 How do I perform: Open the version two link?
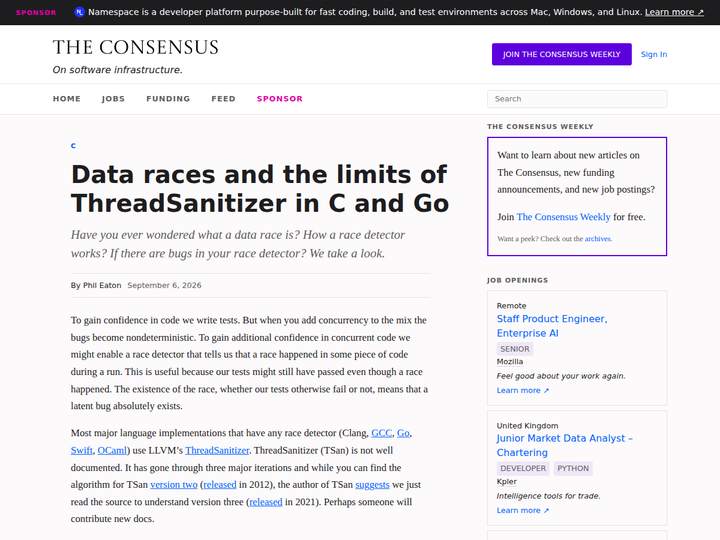point(174,485)
